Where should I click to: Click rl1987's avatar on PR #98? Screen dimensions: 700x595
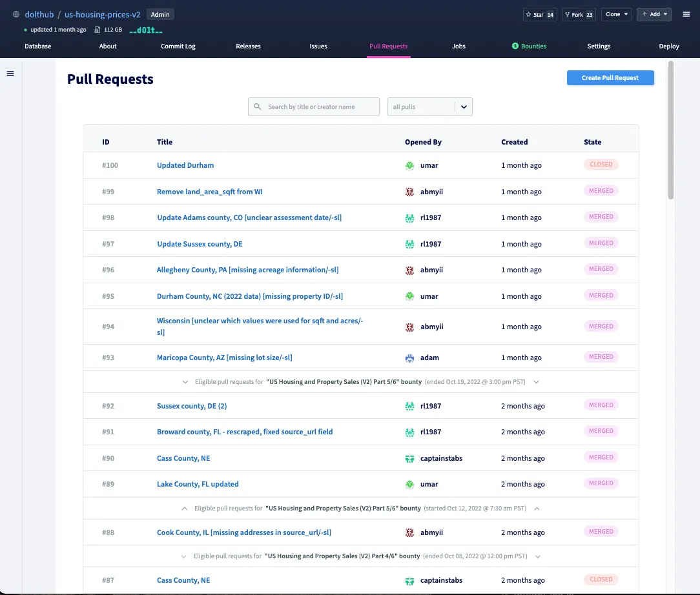[x=409, y=218]
